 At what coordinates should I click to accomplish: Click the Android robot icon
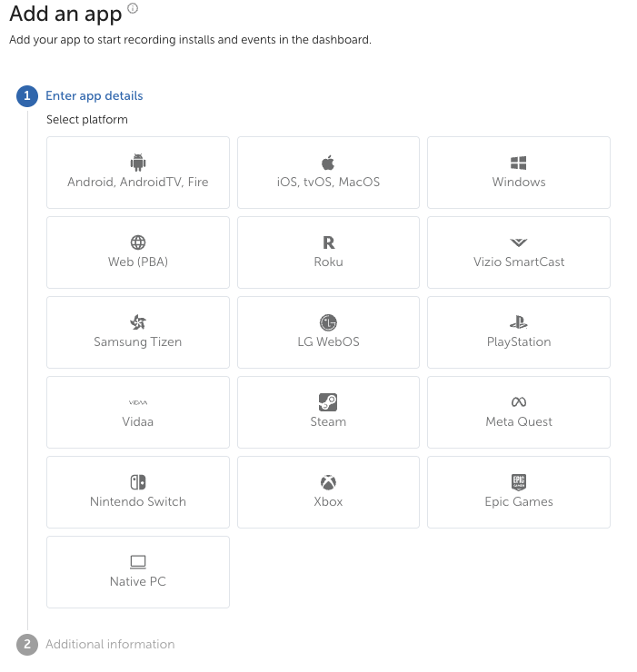coord(138,163)
